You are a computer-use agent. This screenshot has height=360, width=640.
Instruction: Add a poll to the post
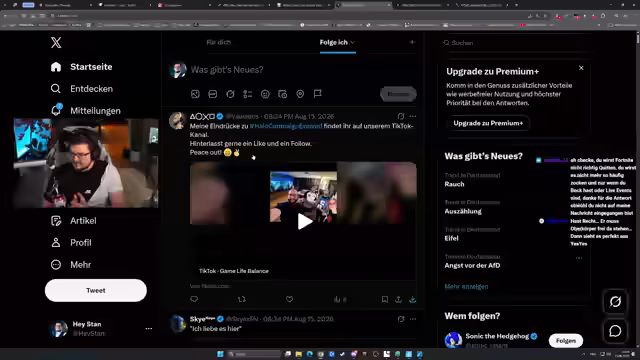(x=248, y=94)
